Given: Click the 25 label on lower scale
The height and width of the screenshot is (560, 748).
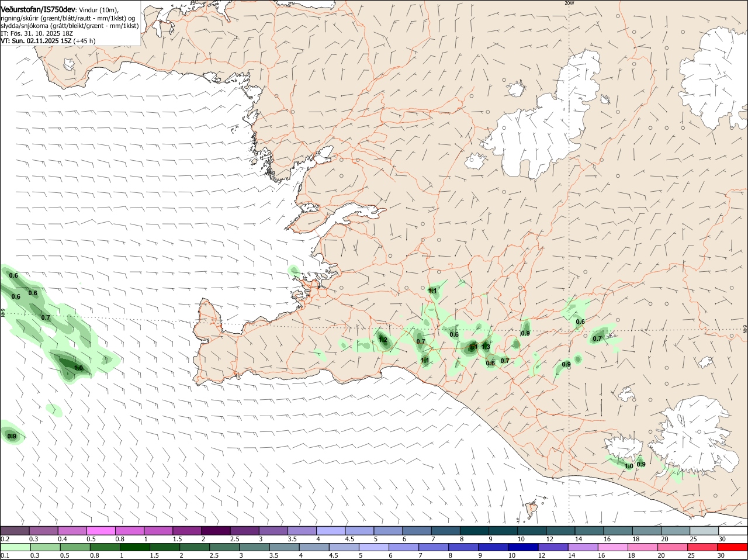Looking at the screenshot, I should coord(691,555).
